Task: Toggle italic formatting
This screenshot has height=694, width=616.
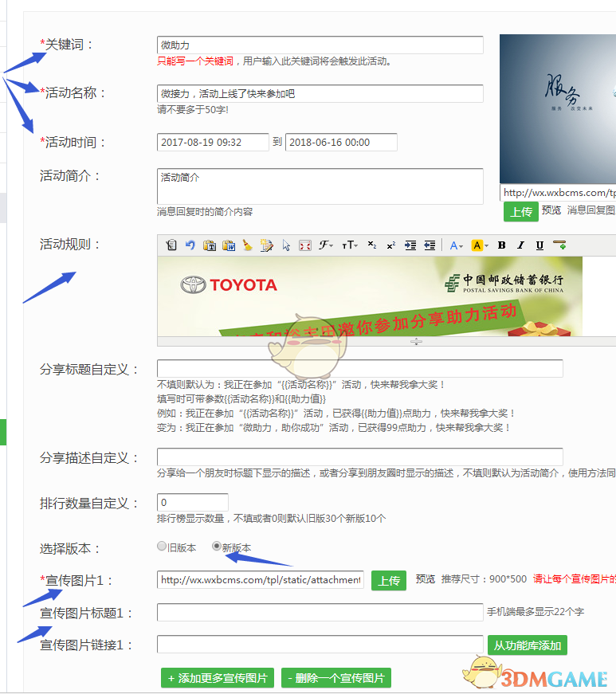Action: click(x=521, y=245)
